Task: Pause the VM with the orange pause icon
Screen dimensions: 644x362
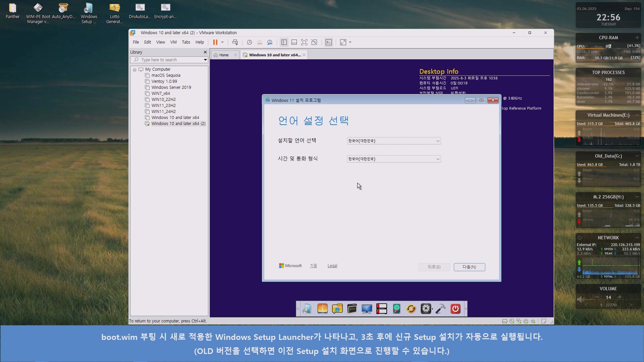Action: (x=215, y=42)
